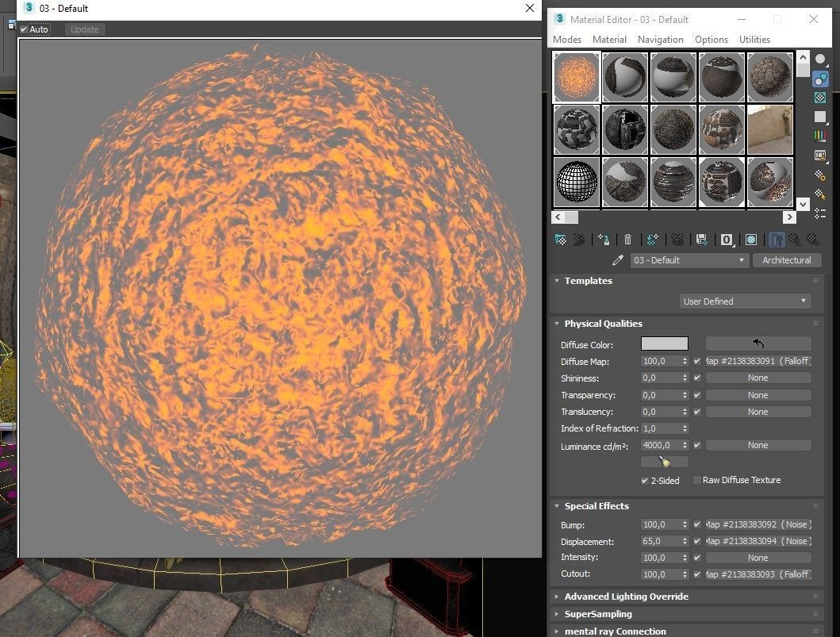Expand the mental ray Connection rollout
840x637 pixels.
557,631
